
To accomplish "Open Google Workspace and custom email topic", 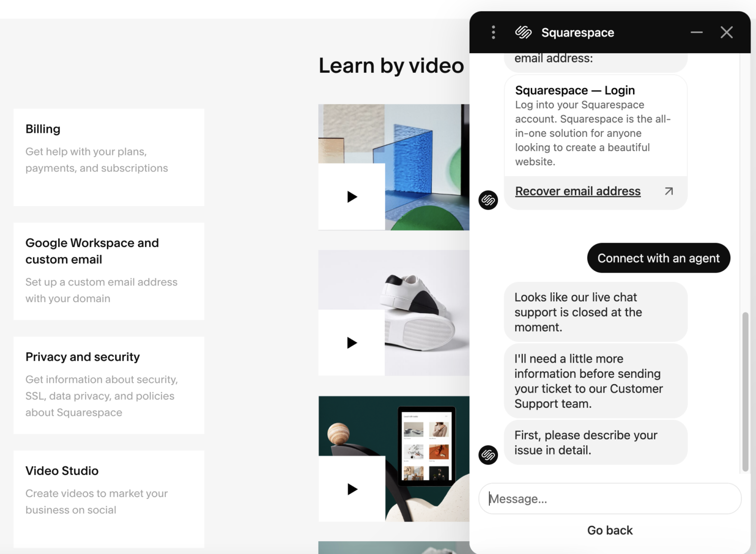I will tap(109, 271).
